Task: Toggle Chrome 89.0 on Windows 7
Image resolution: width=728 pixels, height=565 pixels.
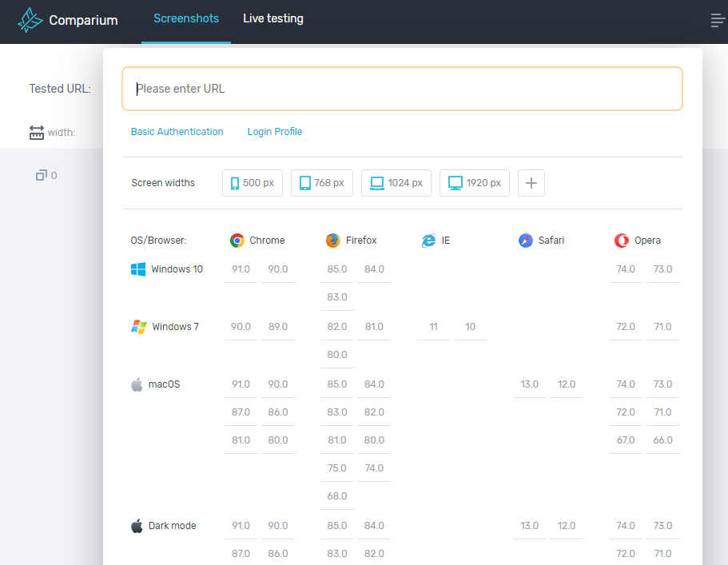Action: coord(278,327)
